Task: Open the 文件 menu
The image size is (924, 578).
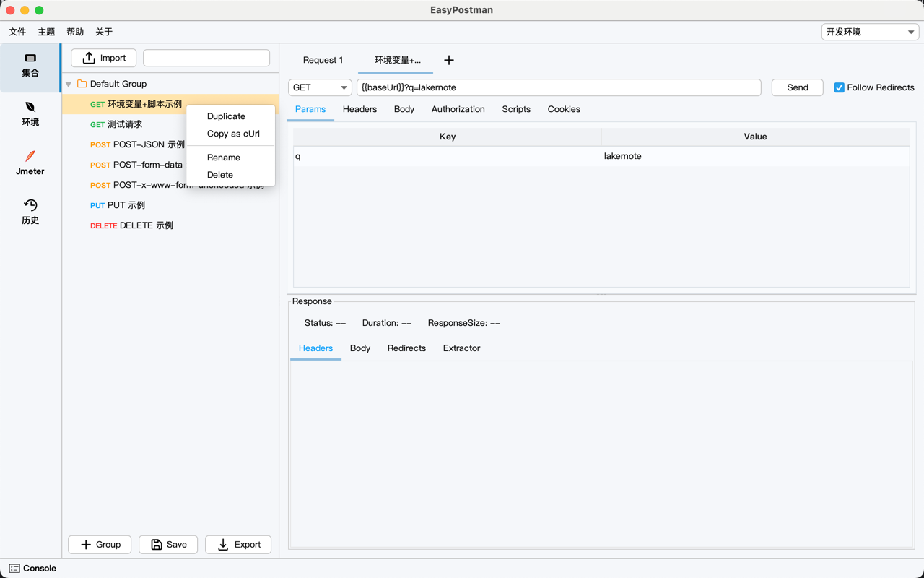Action: pyautogui.click(x=17, y=32)
